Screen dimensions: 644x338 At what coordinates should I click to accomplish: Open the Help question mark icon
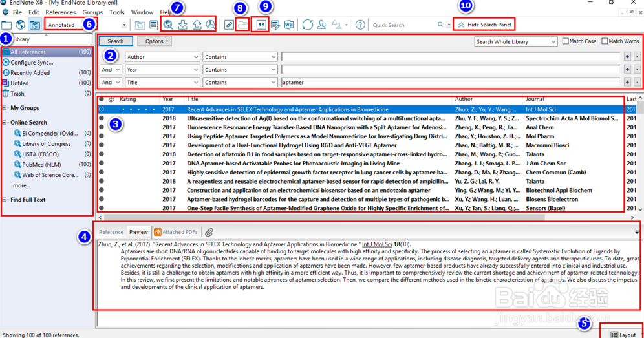tap(360, 25)
